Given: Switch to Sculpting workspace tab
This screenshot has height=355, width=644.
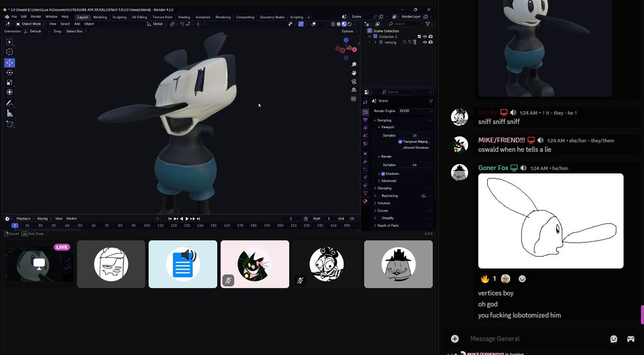Looking at the screenshot, I should tap(119, 17).
